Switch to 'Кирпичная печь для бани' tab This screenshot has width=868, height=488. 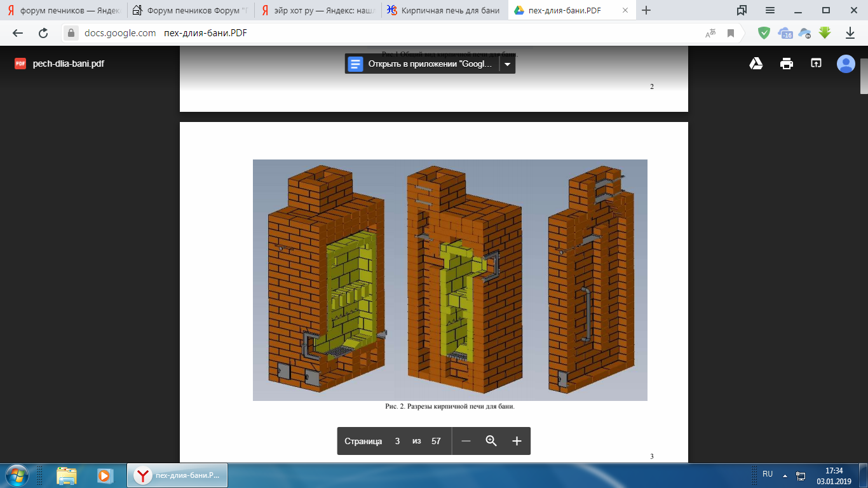click(445, 10)
